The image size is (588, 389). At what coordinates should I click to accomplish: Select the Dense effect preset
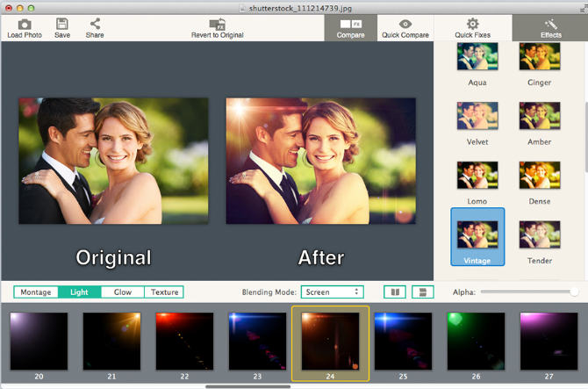pos(540,175)
